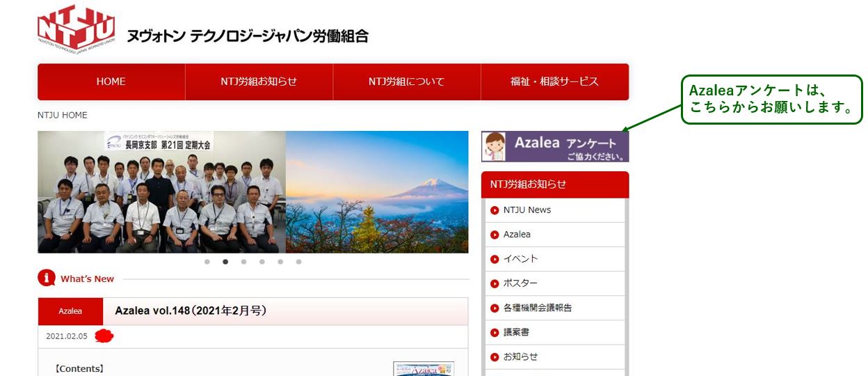Click the nurse illustration on the Azalea banner
The height and width of the screenshot is (376, 868).
click(x=495, y=147)
